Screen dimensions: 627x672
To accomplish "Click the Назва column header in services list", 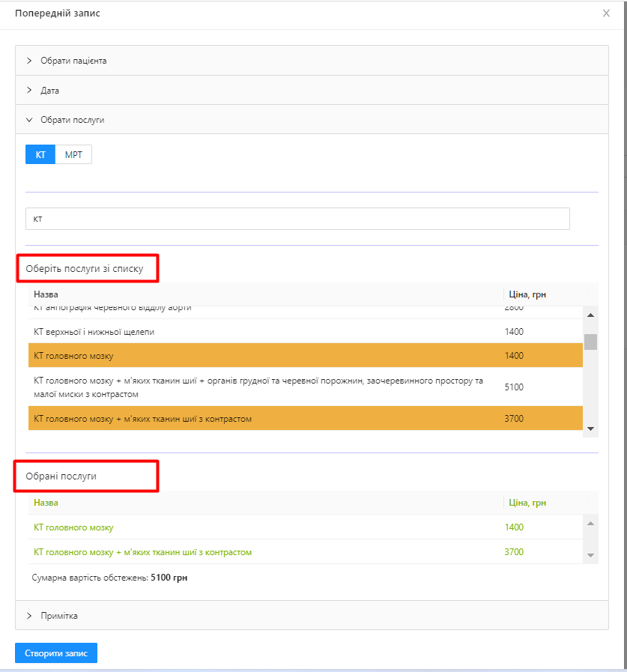I will pos(46,294).
